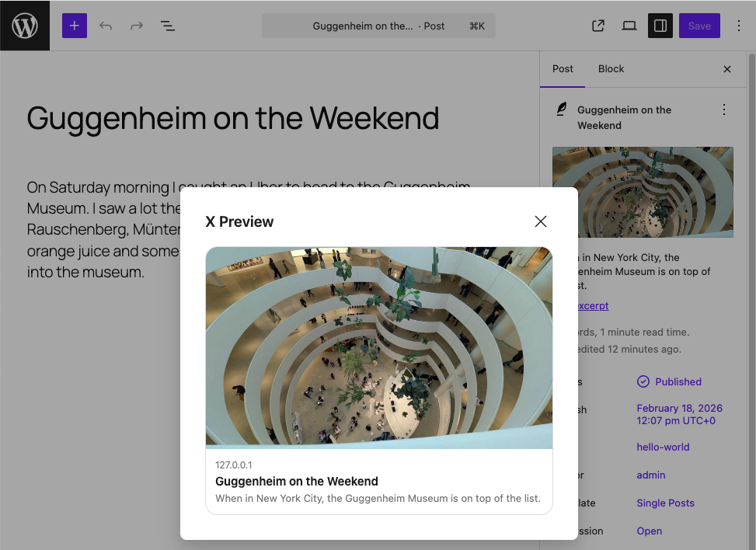Open the Single Posts template link
Screen dimensions: 756x550
(x=665, y=503)
